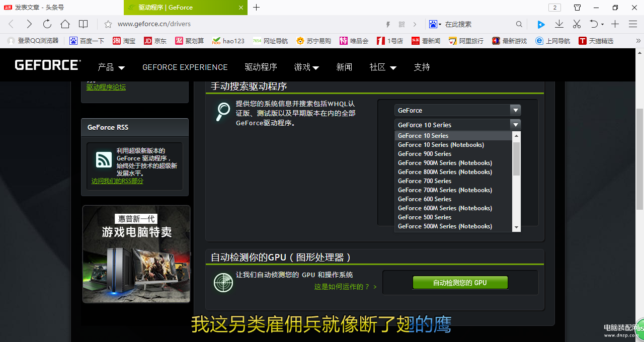Viewport: 644px width, 342px height.
Task: Select GeForce 900 Series option
Action: (x=453, y=154)
